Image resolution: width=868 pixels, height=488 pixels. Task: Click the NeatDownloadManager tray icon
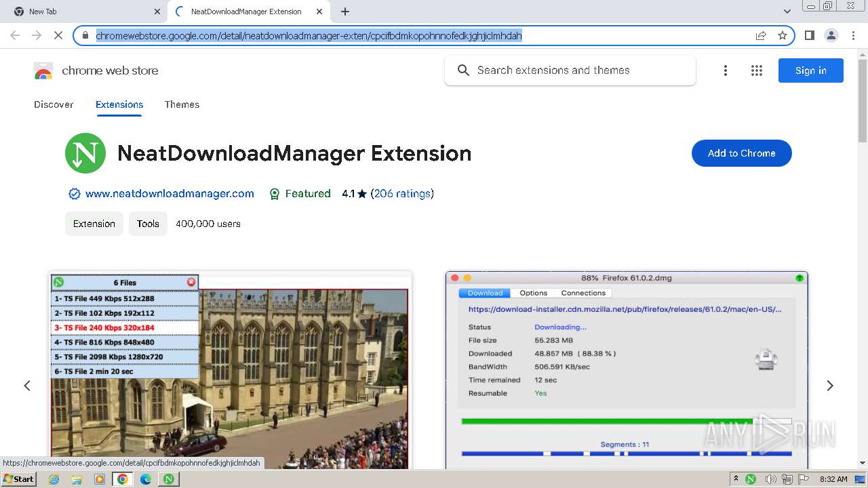[x=751, y=479]
